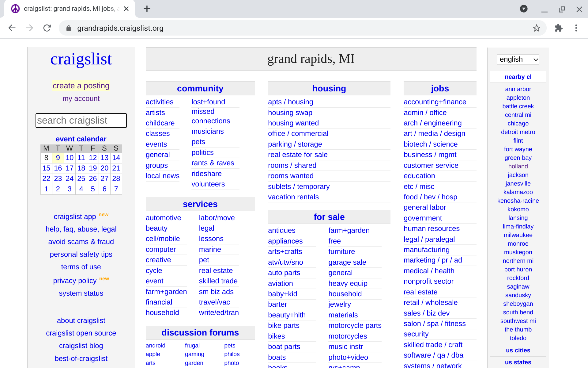Open the english language dropdown
This screenshot has width=588, height=368.
tap(518, 59)
